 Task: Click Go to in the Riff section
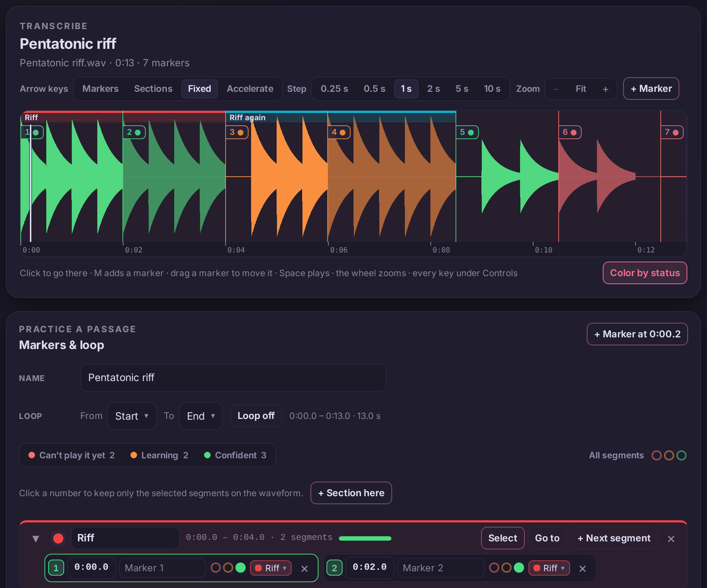547,538
